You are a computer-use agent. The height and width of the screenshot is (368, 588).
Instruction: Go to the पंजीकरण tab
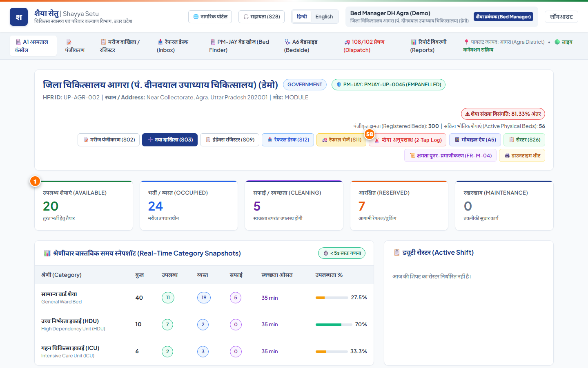coord(75,46)
